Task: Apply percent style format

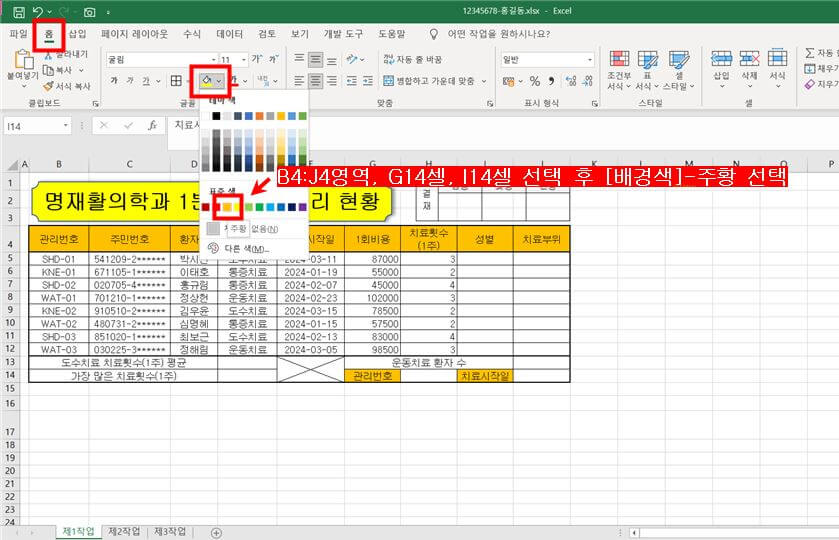Action: point(535,81)
